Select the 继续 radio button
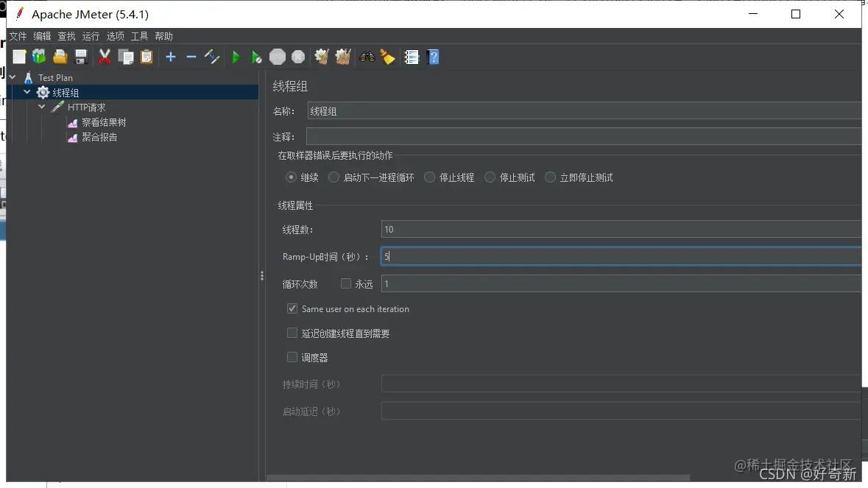The image size is (868, 488). coord(292,177)
